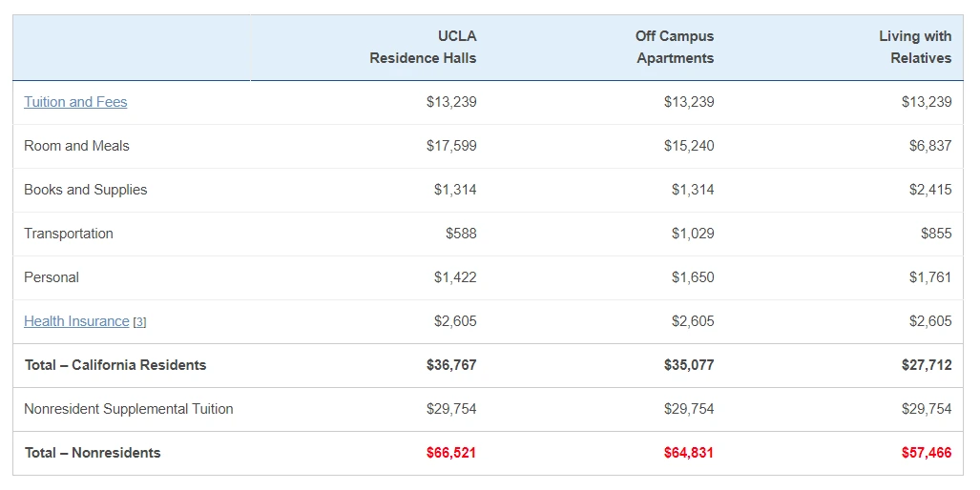The image size is (980, 490).
Task: Click the Off Campus Apartments column header
Action: pos(675,47)
